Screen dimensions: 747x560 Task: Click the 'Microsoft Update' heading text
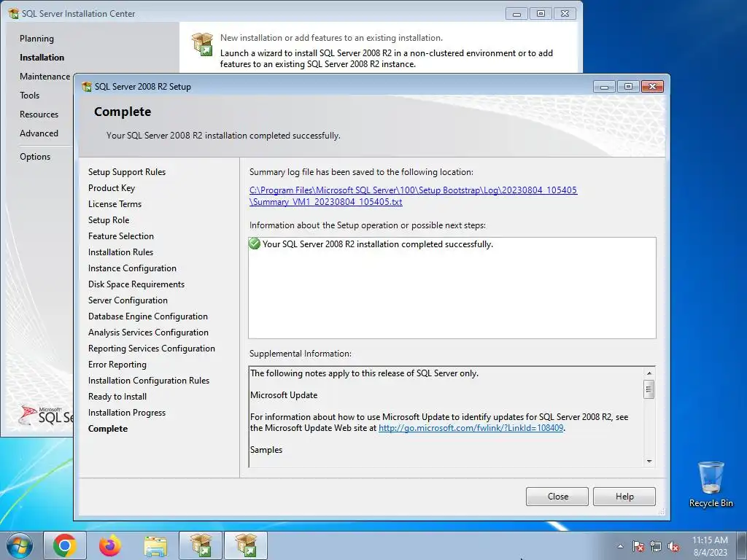284,394
